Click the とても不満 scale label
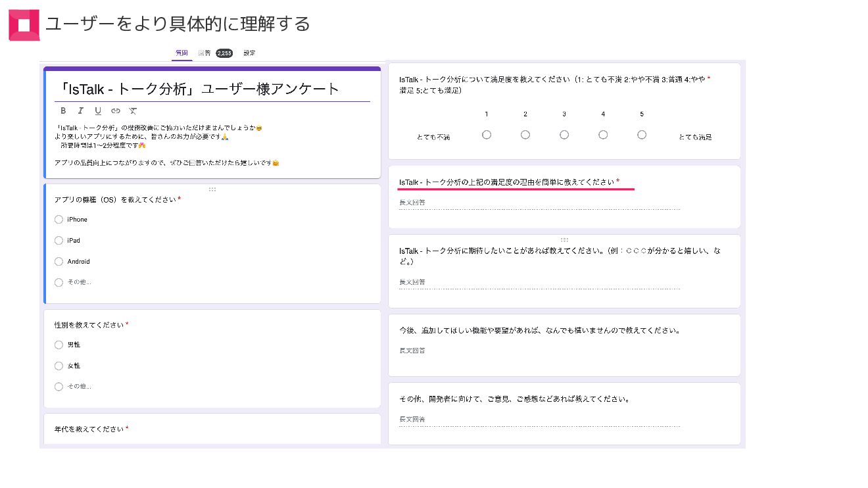This screenshot has width=868, height=488. [x=433, y=137]
